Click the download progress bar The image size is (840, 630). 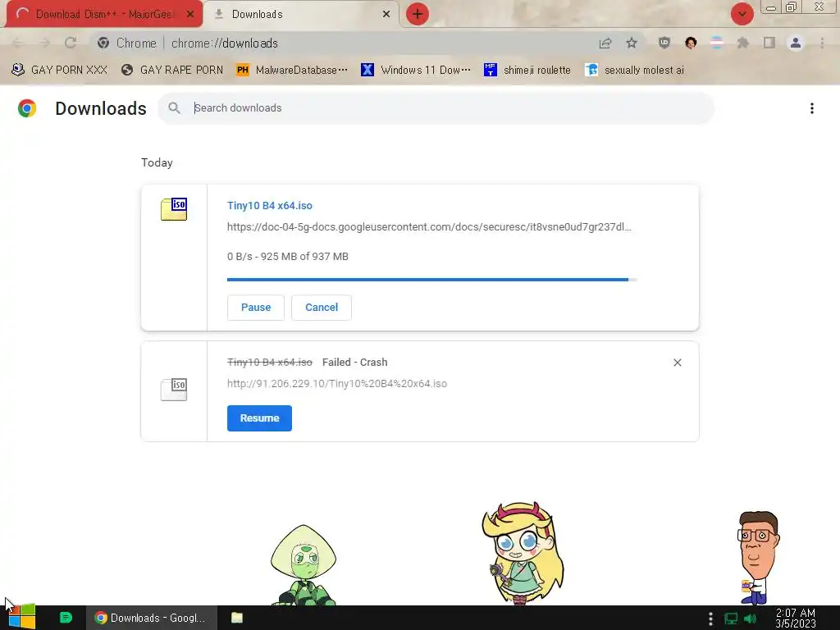431,280
